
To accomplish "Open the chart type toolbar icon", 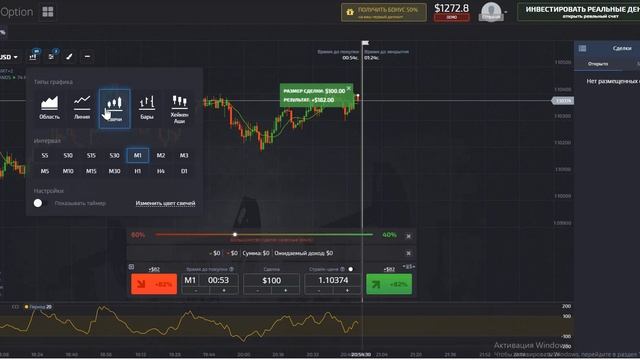I will point(33,56).
